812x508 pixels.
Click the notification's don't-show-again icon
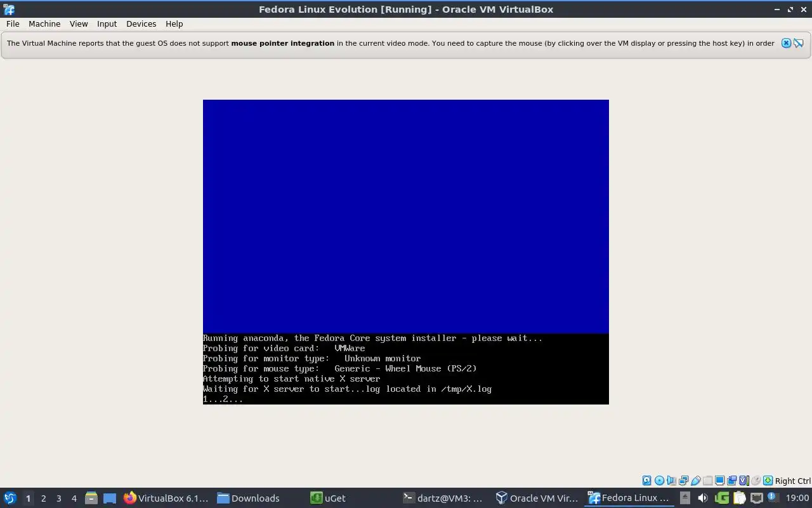pos(799,43)
